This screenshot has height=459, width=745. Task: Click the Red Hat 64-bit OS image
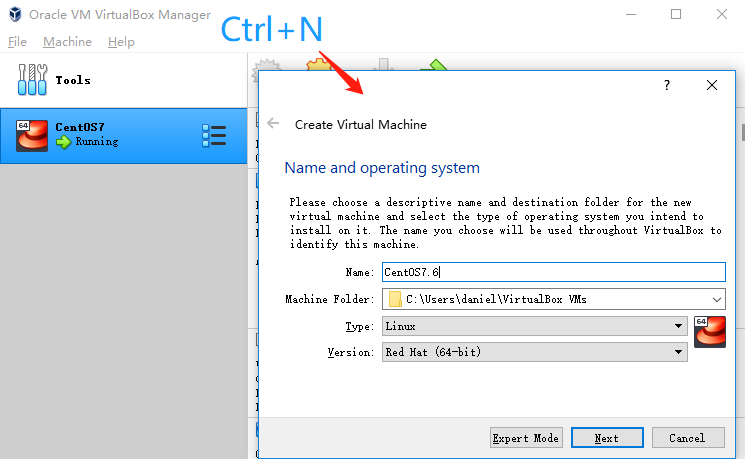pyautogui.click(x=710, y=332)
